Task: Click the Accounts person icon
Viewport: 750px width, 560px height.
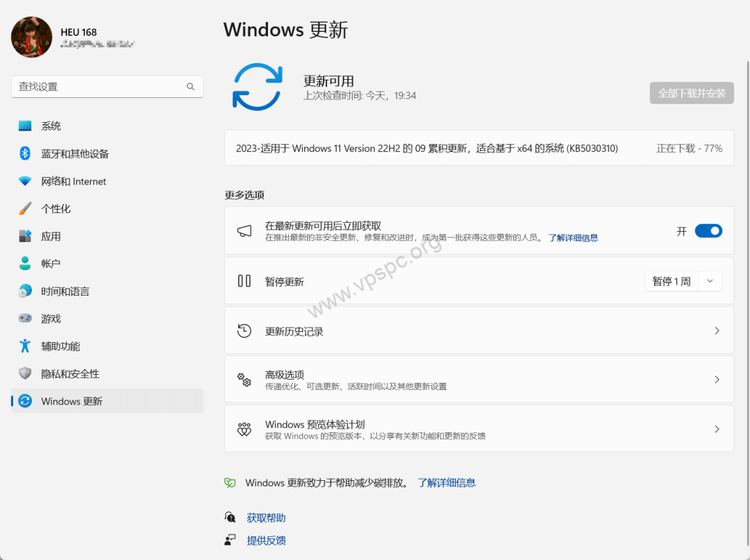Action: click(25, 263)
